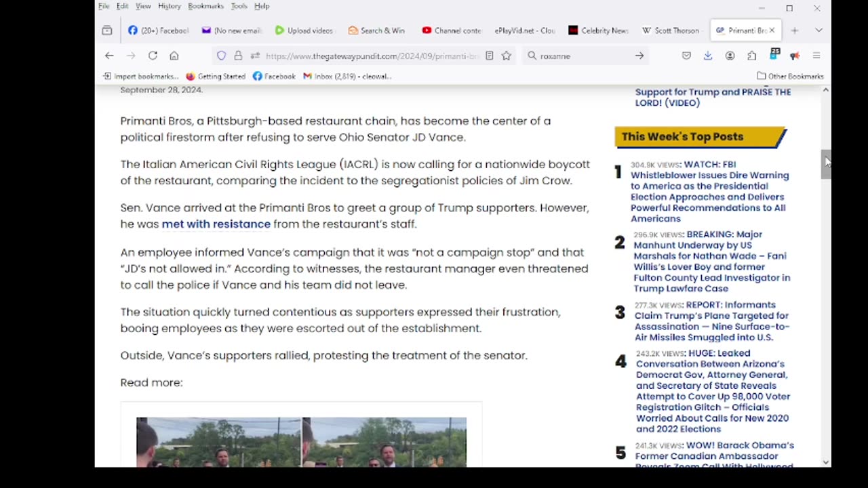Open 'PRAISE THE LORD! (VIDEO)' link
This screenshot has height=488, width=868.
click(713, 97)
